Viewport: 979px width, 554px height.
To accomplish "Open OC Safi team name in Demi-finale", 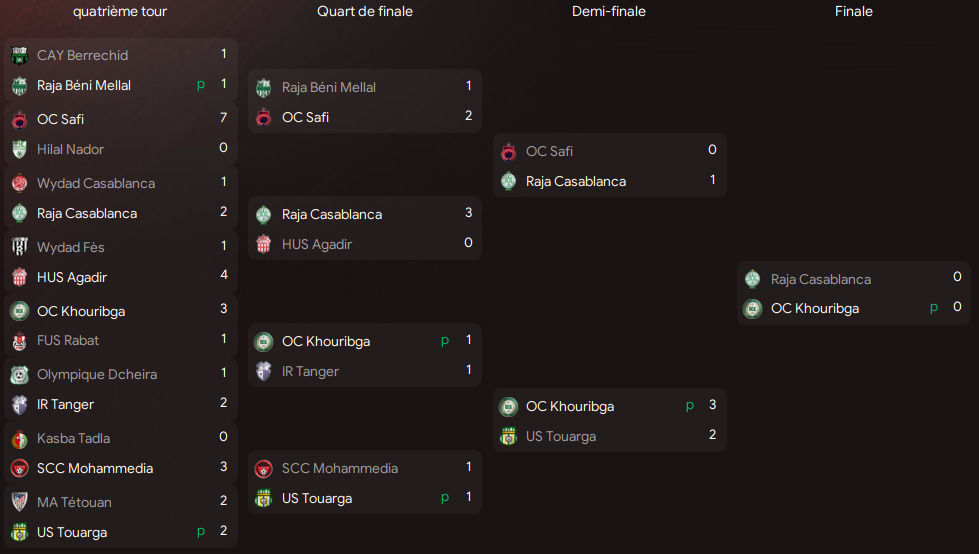I will tap(549, 151).
